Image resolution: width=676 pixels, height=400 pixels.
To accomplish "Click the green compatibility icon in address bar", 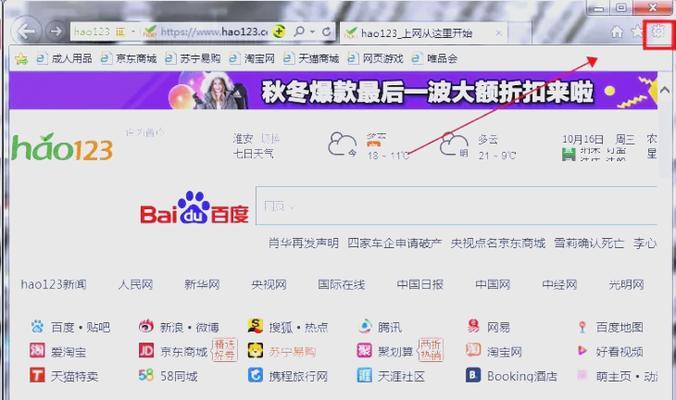I will point(279,31).
